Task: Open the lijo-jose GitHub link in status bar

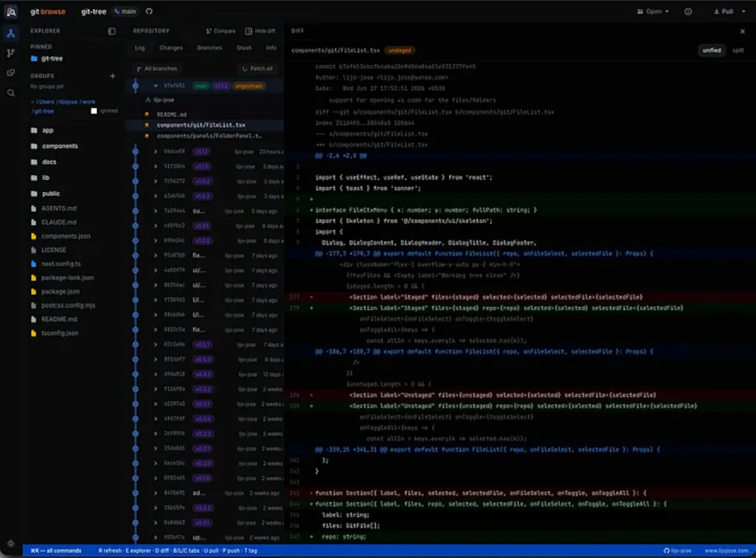Action: click(677, 550)
